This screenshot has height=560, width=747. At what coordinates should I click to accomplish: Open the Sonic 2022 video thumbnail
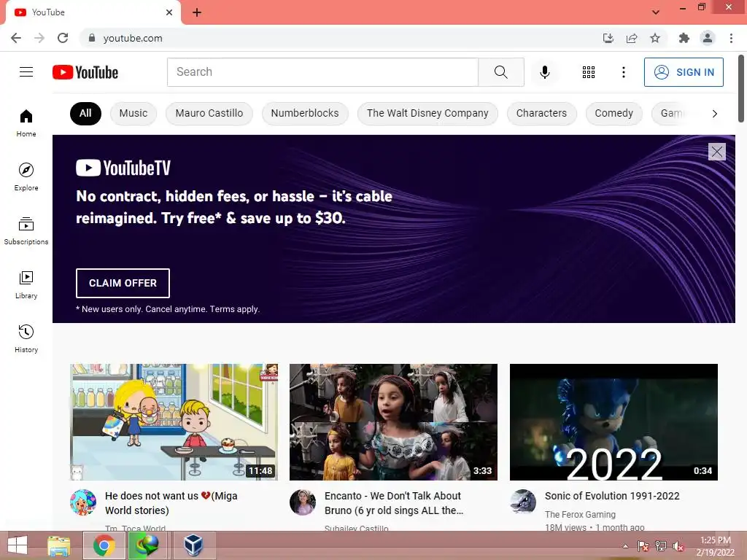pyautogui.click(x=614, y=422)
